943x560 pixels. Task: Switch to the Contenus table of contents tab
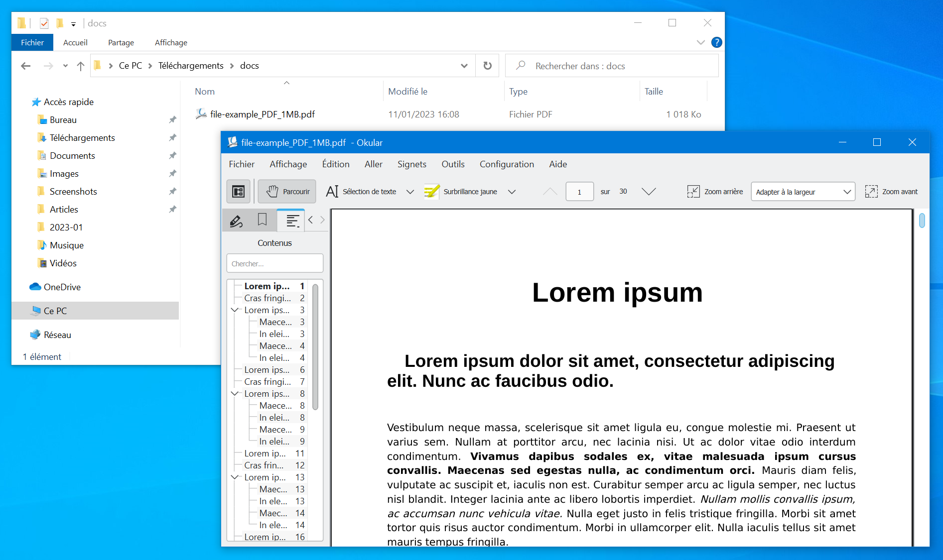pos(291,220)
